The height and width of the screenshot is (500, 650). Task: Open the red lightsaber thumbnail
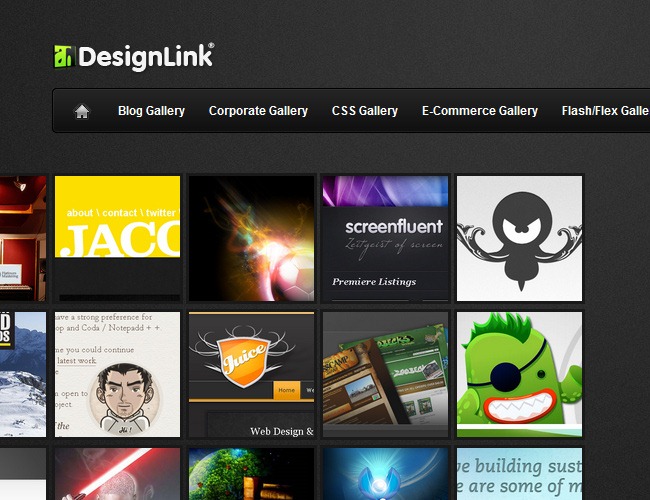pos(117,475)
